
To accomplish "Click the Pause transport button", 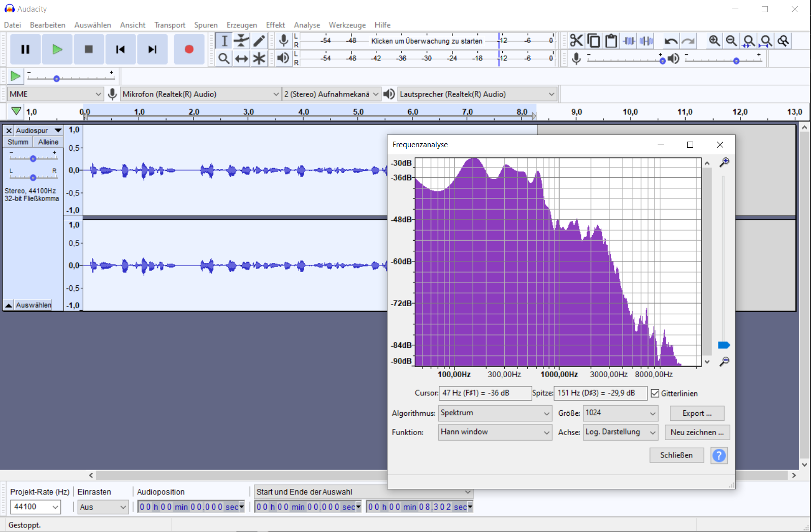I will pos(25,49).
